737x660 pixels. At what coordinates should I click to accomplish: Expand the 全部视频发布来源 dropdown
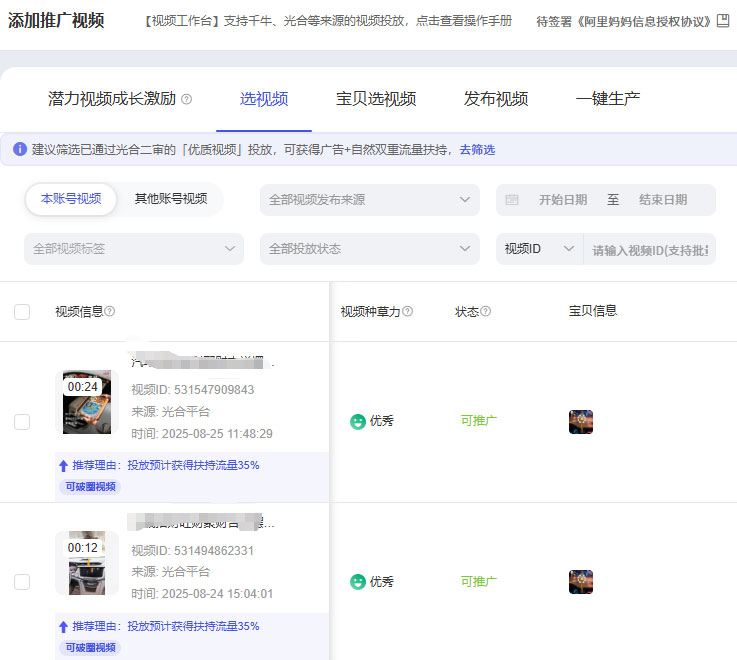click(x=369, y=200)
